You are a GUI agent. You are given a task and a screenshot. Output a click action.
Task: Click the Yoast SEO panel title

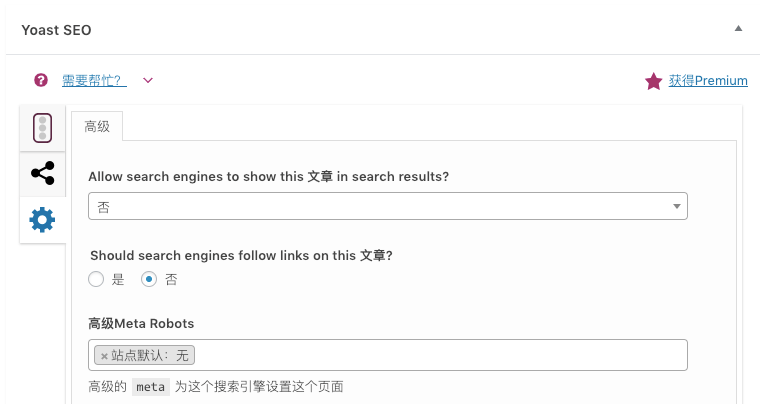pyautogui.click(x=56, y=30)
